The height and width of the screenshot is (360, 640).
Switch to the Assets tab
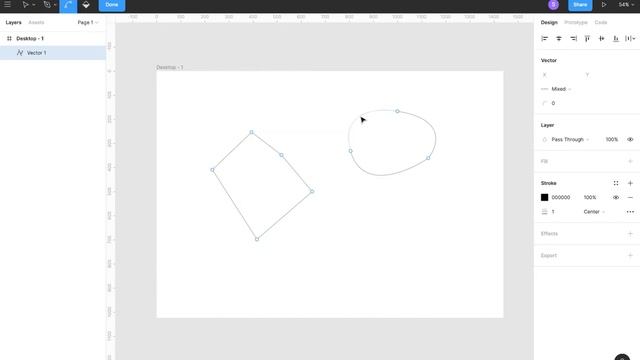(36, 22)
